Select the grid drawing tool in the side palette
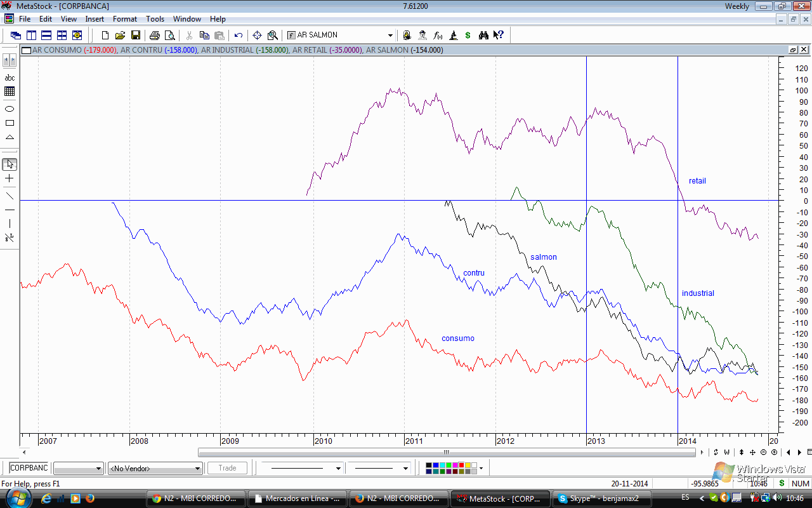The image size is (812, 508). click(10, 91)
